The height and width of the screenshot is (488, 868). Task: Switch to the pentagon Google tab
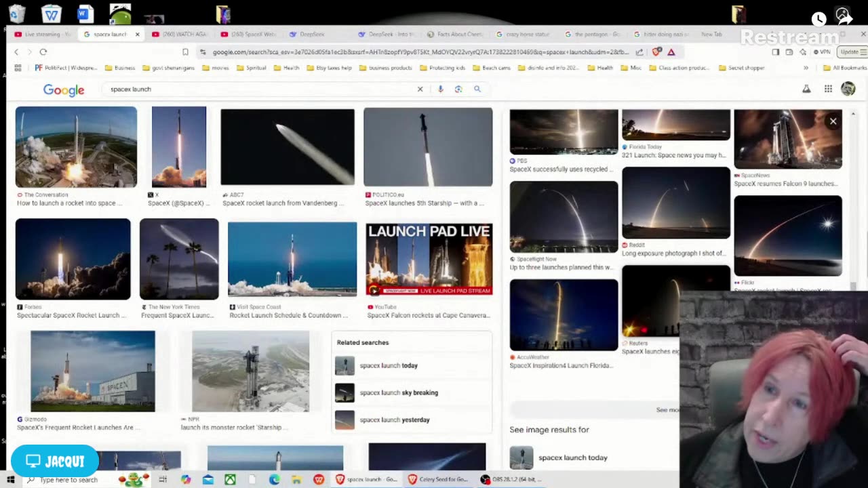click(592, 34)
